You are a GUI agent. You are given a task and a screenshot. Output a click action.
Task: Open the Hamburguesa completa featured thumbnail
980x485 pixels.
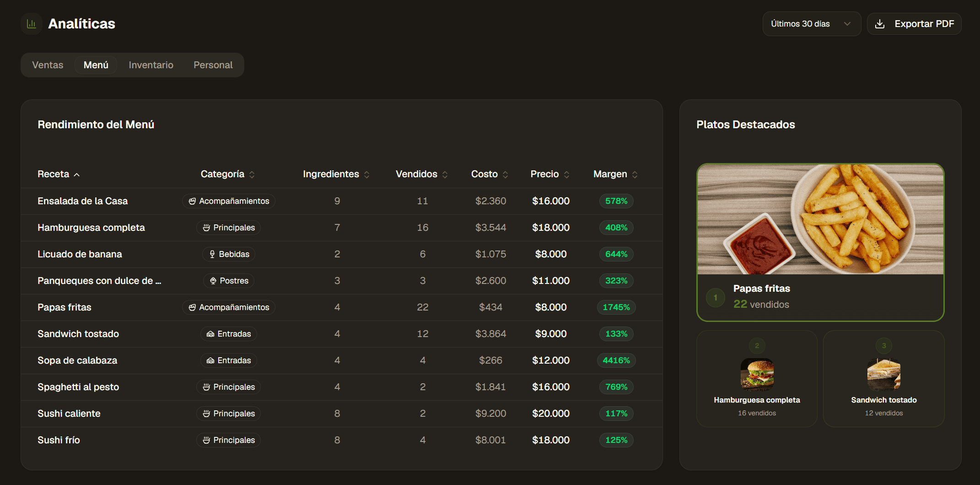[757, 374]
